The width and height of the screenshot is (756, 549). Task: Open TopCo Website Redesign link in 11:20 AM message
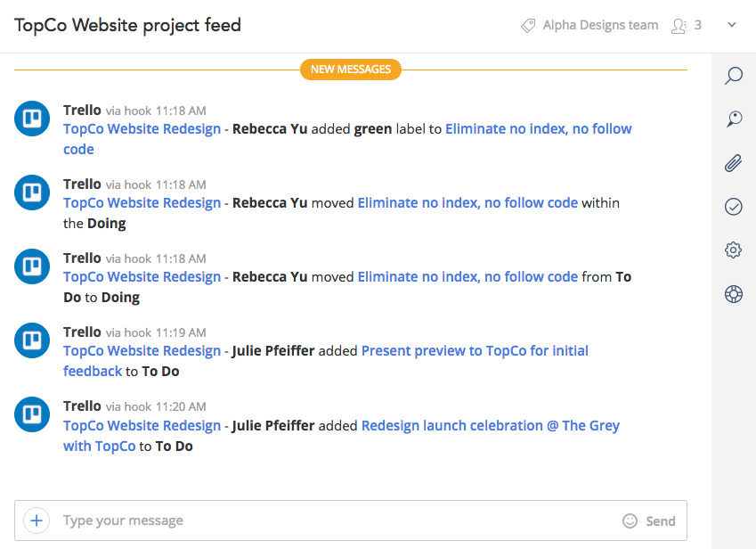[142, 425]
